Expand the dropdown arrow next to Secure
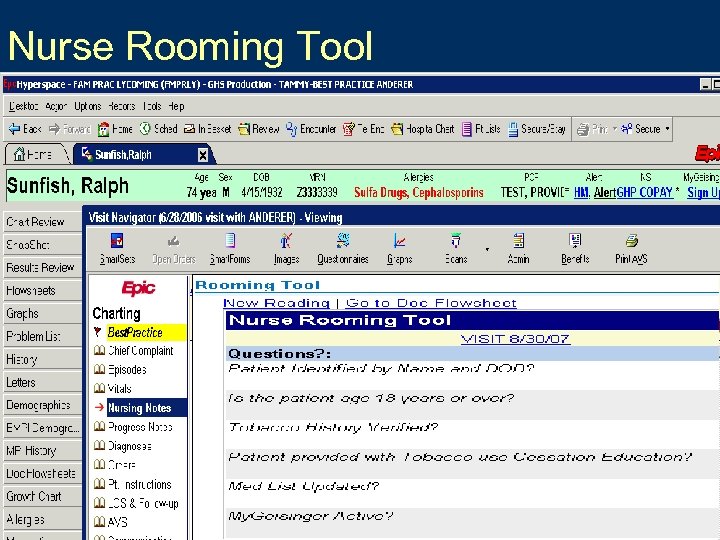720x540 pixels. pos(667,129)
